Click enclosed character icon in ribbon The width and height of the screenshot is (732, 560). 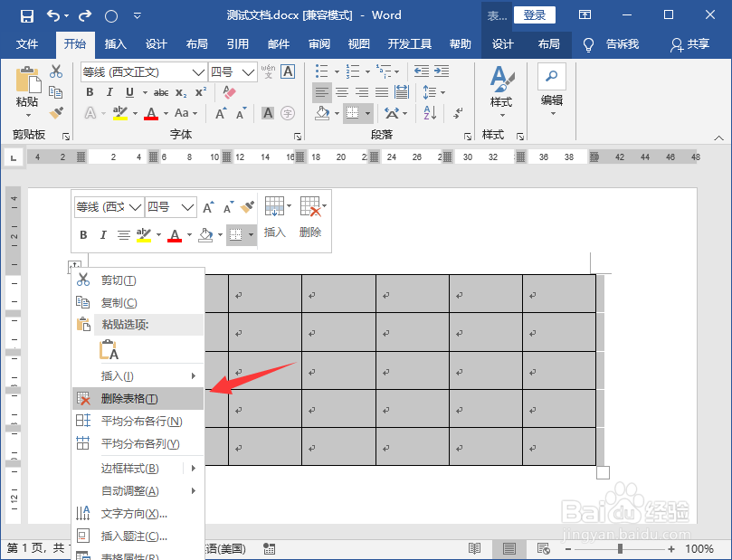[x=288, y=113]
